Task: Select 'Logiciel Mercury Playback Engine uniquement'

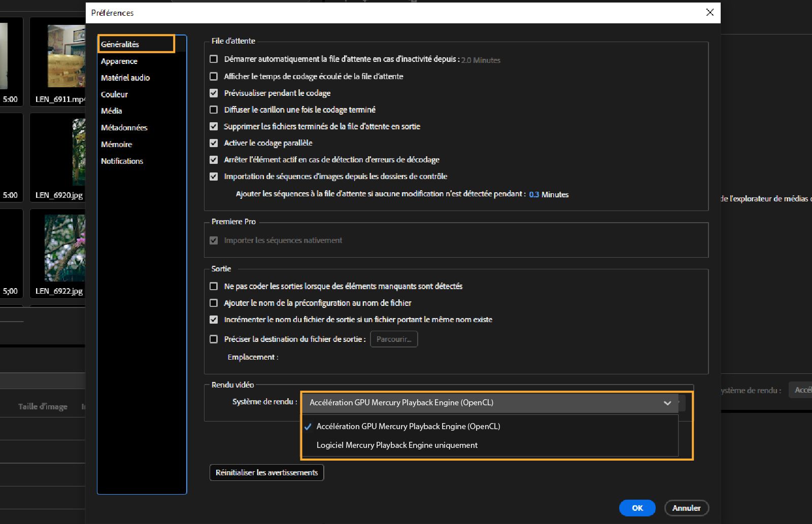Action: [x=396, y=445]
